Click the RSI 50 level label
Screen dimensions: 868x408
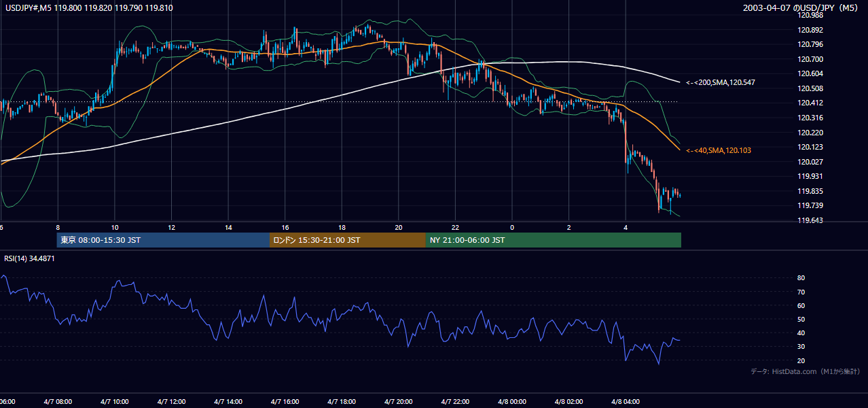[x=801, y=319]
